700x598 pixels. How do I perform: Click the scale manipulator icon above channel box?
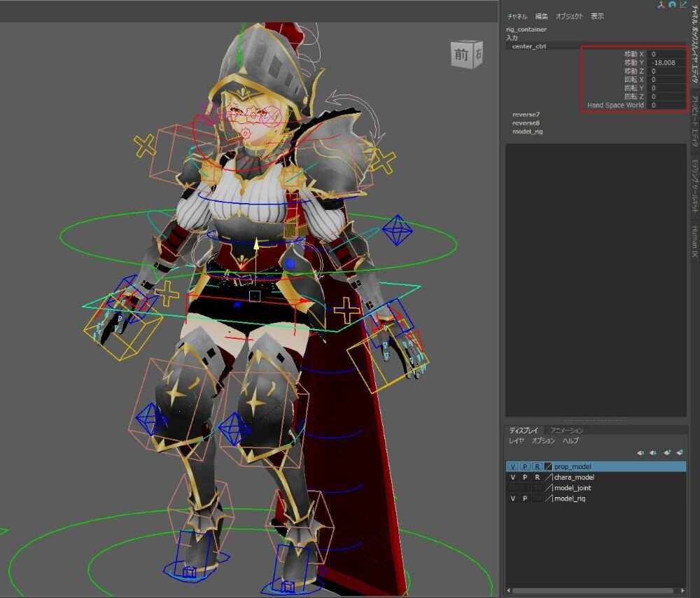pos(683,4)
